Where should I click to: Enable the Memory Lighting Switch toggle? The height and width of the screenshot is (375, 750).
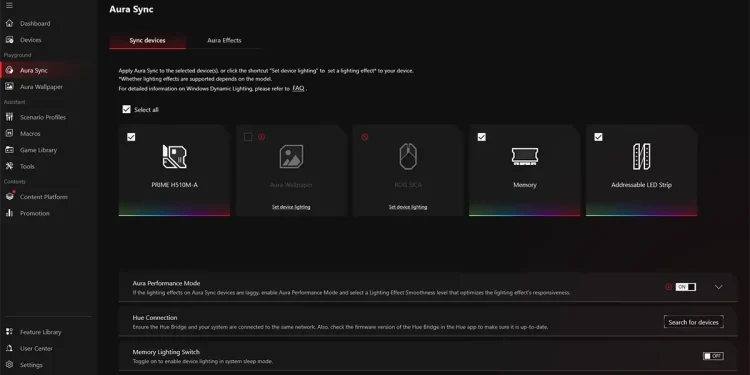click(x=713, y=356)
